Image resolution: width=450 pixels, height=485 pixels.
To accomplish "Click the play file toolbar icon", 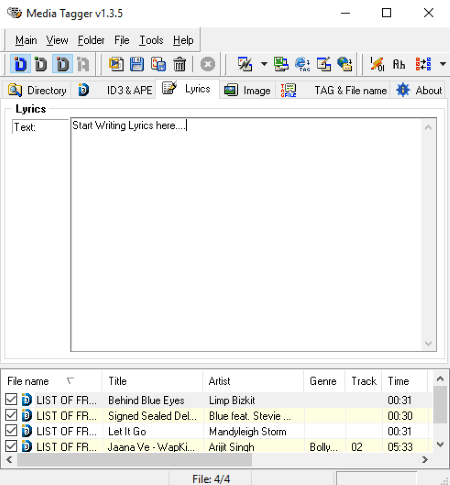I will [x=116, y=64].
